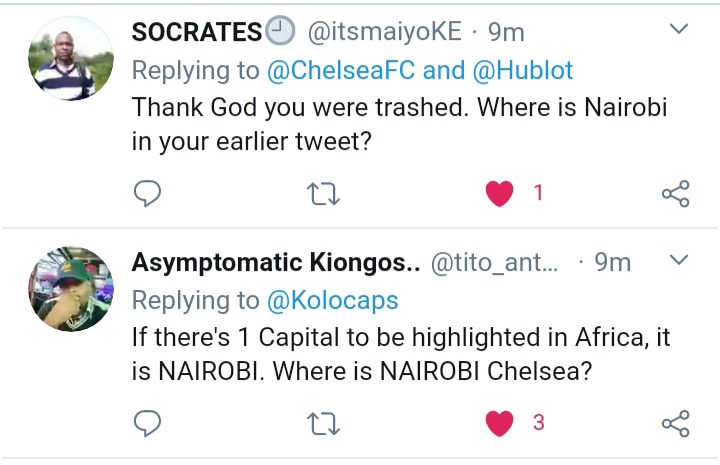Open the tweet text about NAIROBI Capital
720x465 pixels.
[400, 353]
